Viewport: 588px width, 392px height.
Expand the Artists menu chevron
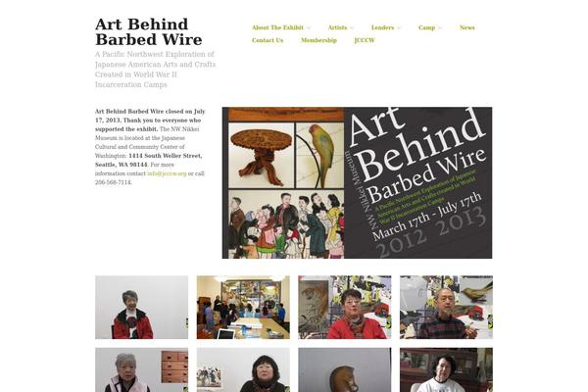(352, 28)
